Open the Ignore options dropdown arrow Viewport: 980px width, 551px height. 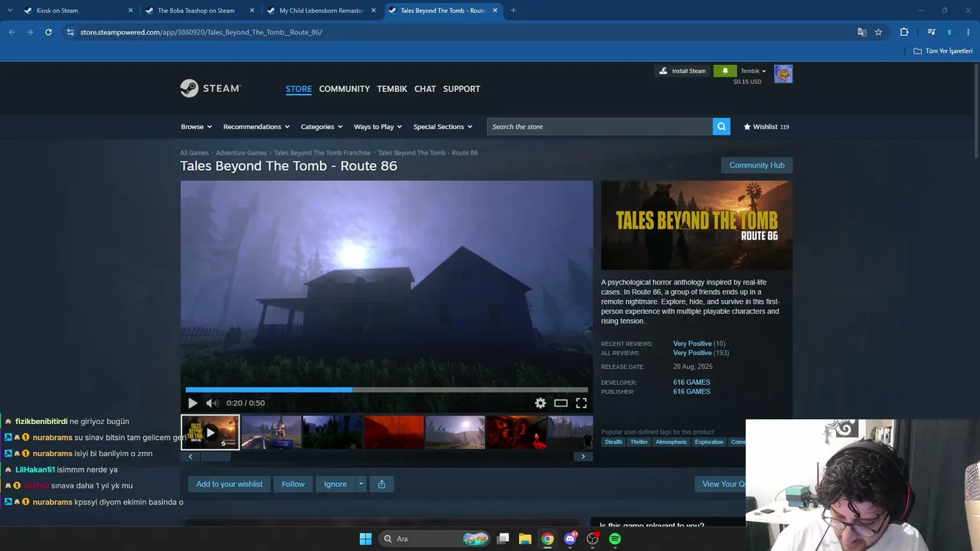[x=361, y=484]
